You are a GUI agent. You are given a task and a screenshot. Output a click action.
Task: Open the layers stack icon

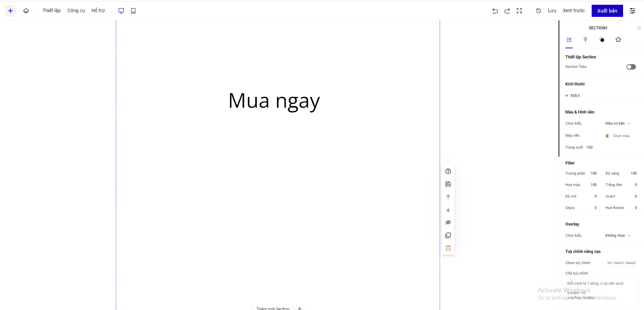26,11
